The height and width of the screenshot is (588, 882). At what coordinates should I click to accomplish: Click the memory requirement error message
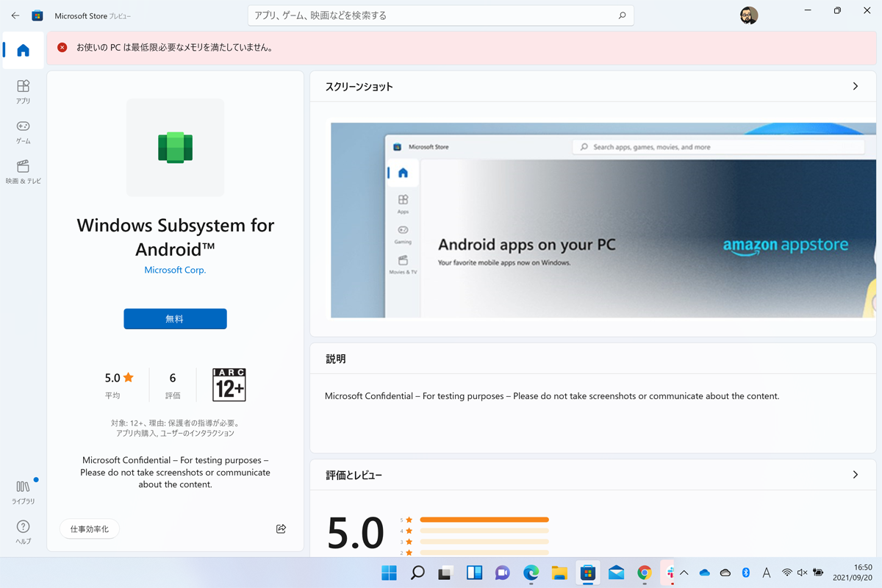[x=175, y=48]
